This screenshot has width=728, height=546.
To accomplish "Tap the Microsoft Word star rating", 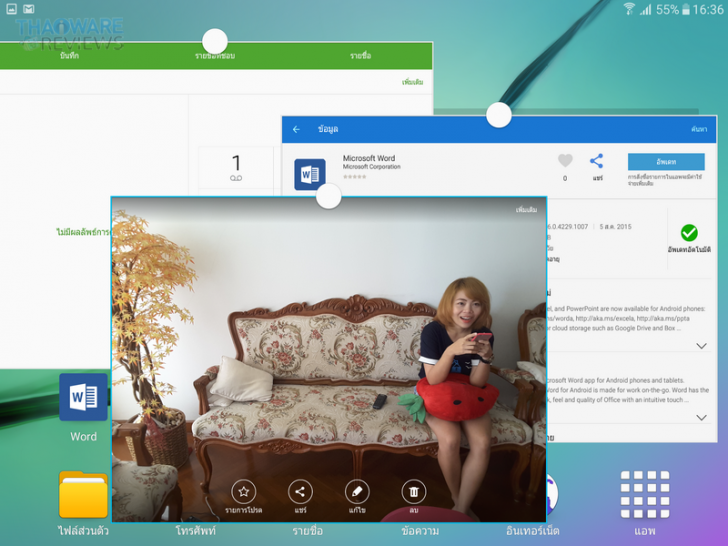I will pos(354,177).
